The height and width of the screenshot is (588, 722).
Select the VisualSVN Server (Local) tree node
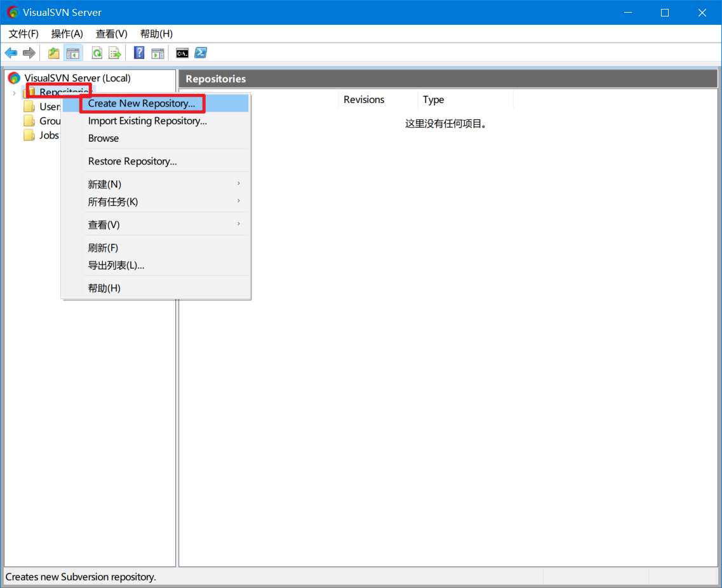coord(77,78)
